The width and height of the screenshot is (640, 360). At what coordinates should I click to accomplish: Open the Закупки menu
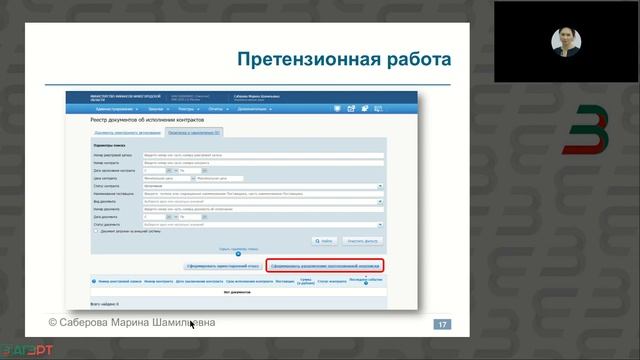(159, 109)
